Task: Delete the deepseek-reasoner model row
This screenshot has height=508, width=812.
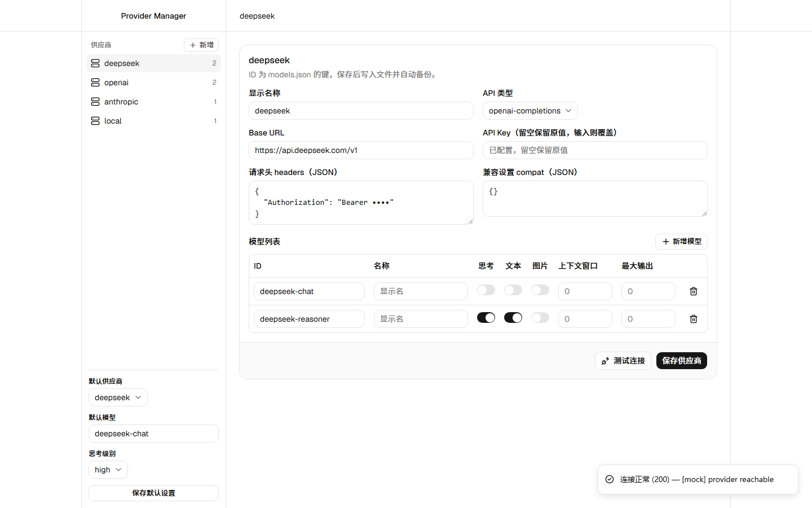Action: pyautogui.click(x=694, y=319)
